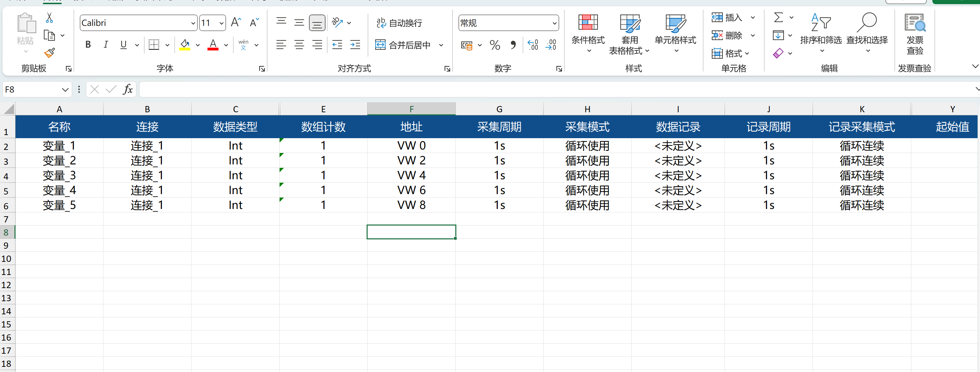This screenshot has height=372, width=980.
Task: Open alignment dialog launcher in 对齐方式
Action: [x=447, y=68]
